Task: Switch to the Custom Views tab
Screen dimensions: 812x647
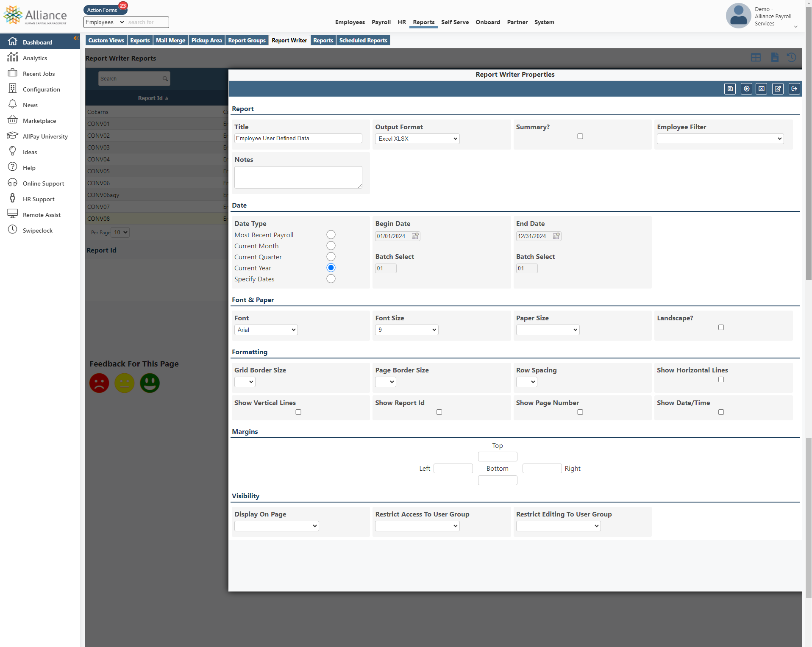Action: click(106, 41)
